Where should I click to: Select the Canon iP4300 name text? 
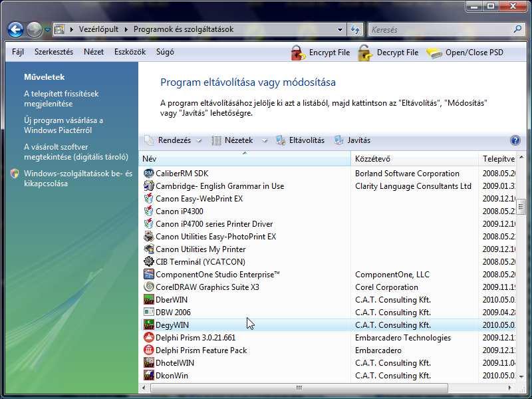pyautogui.click(x=180, y=211)
